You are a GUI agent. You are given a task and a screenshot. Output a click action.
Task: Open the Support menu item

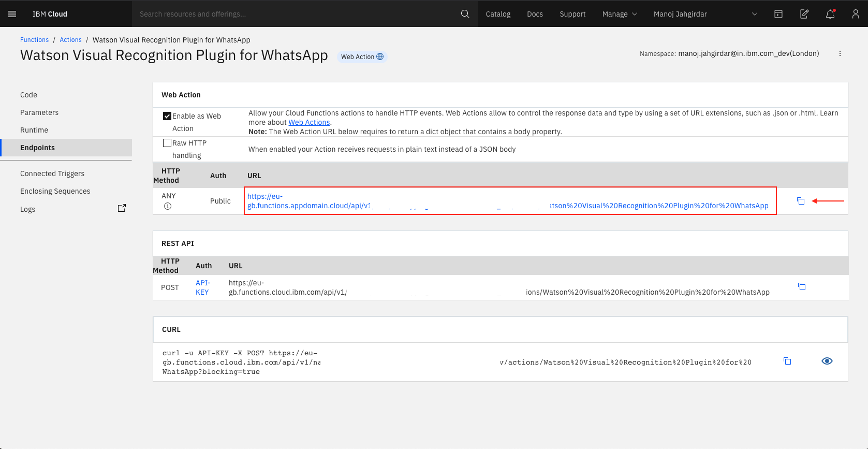[x=572, y=14]
